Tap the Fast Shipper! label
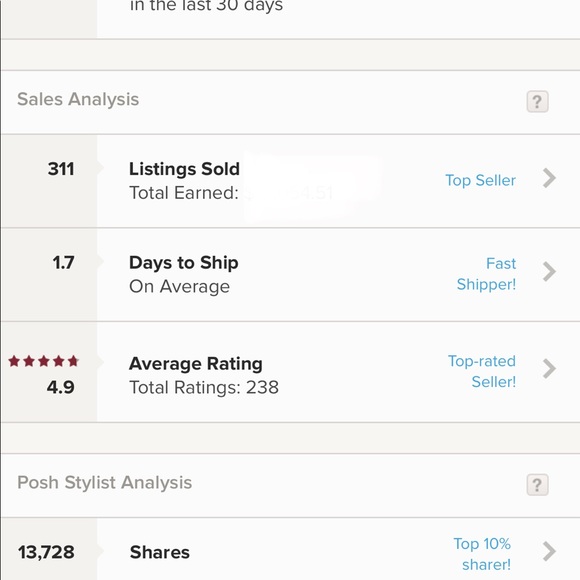This screenshot has width=580, height=580. pyautogui.click(x=486, y=274)
